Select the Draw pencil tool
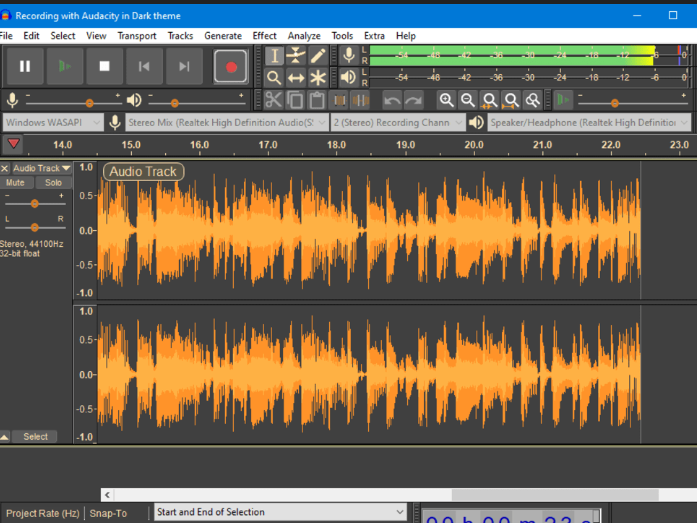 (x=318, y=56)
